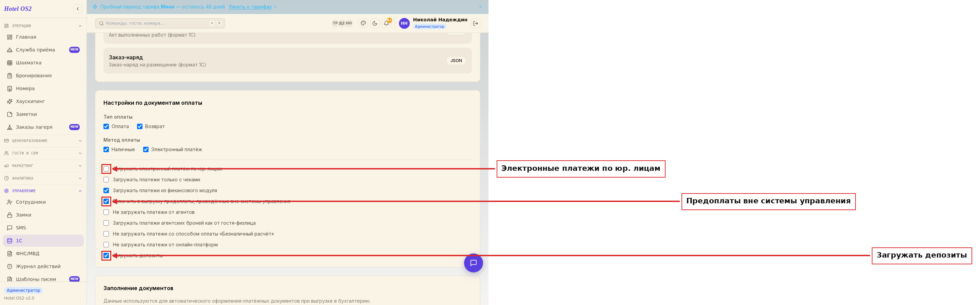Image resolution: width=980 pixels, height=305 pixels.
Task: Open Бронирования page
Action: [x=43, y=76]
